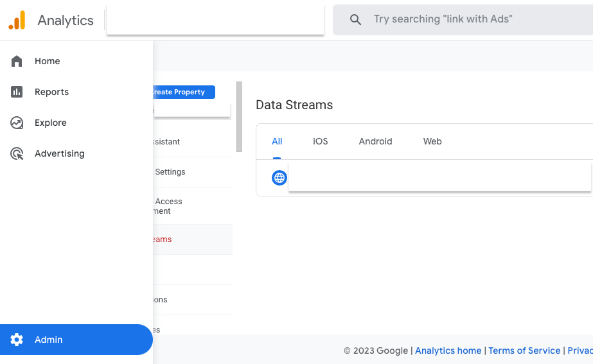
Task: Click the search magnifier icon
Action: coord(355,19)
